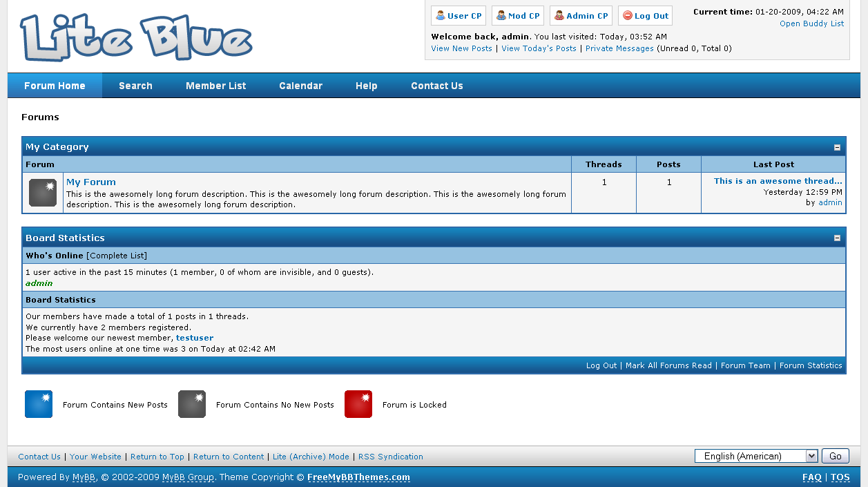The image size is (868, 487).
Task: Collapse the Board Statistics section
Action: (x=837, y=238)
